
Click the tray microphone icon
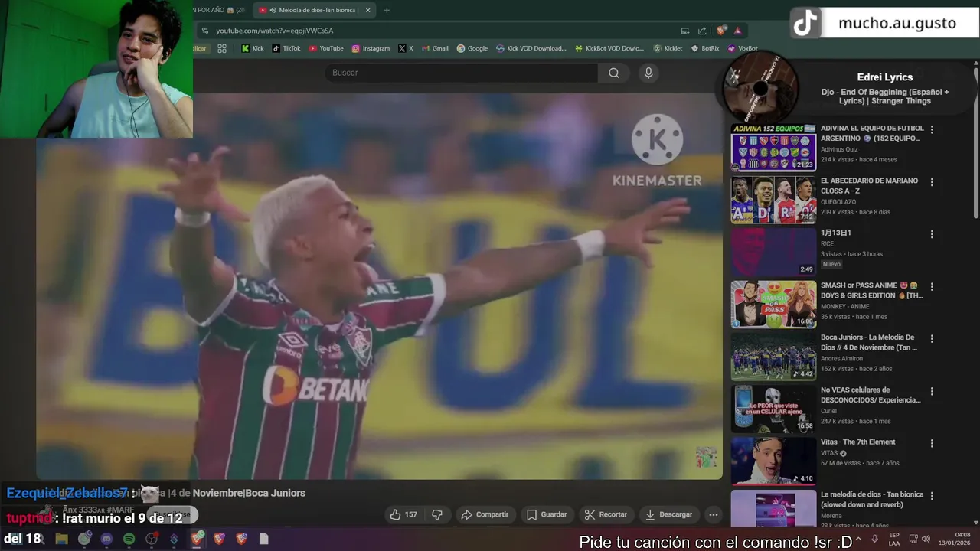(874, 539)
